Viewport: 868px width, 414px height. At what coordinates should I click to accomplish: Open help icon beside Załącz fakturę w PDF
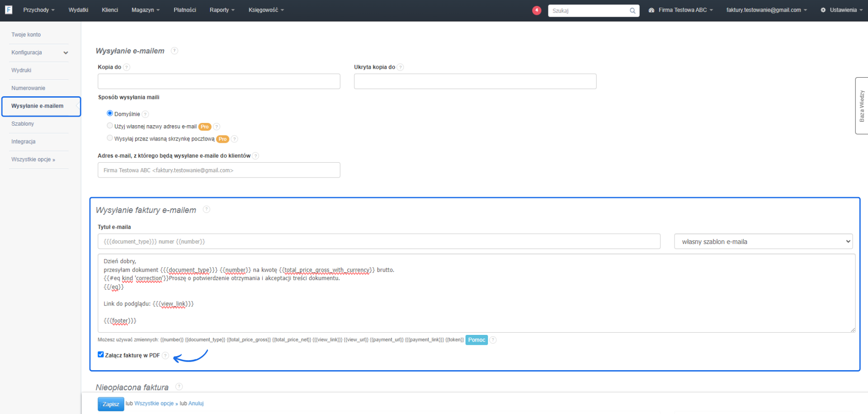[165, 355]
